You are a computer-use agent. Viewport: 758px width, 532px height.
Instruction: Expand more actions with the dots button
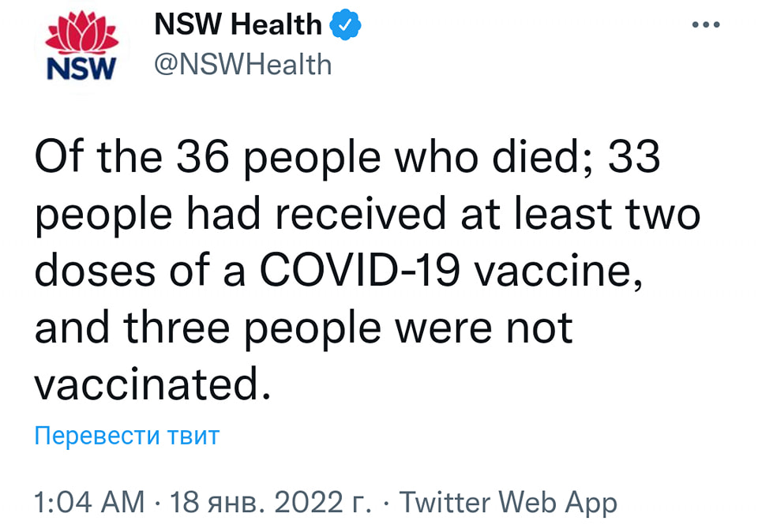pyautogui.click(x=704, y=24)
